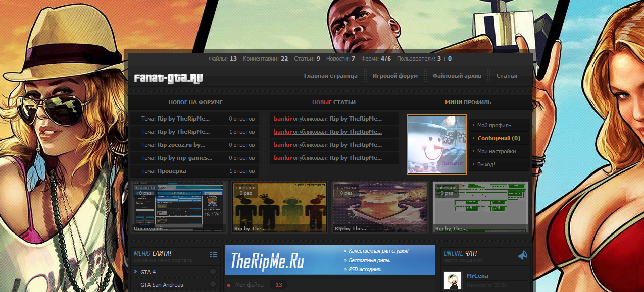Click 0 ответов in the Rip zocoz.ru row
Screen dimensions: 644x292
tap(242, 145)
